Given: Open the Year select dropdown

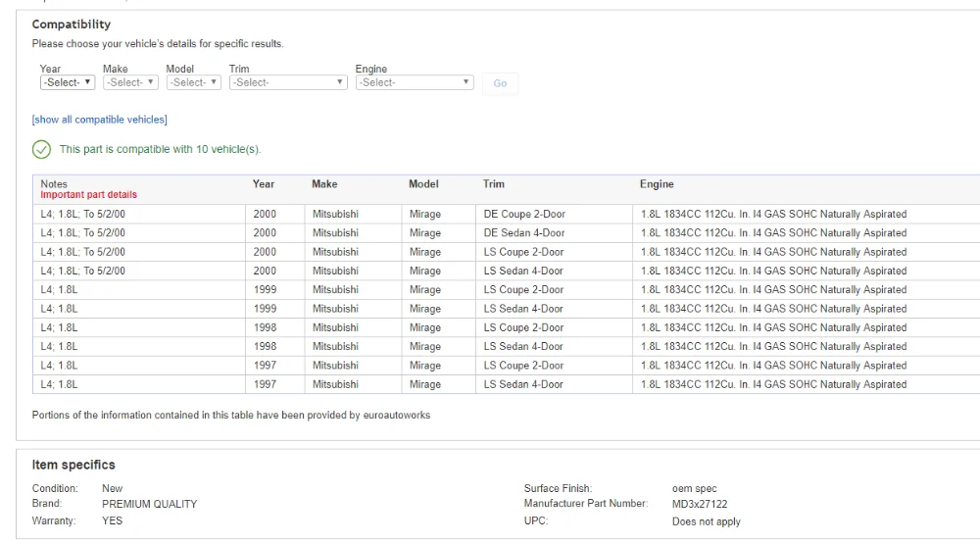Looking at the screenshot, I should (x=68, y=82).
